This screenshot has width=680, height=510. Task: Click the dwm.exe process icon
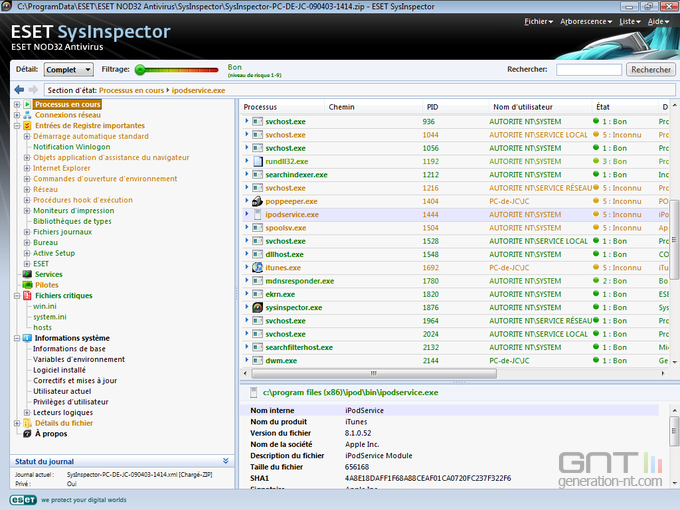[x=258, y=360]
